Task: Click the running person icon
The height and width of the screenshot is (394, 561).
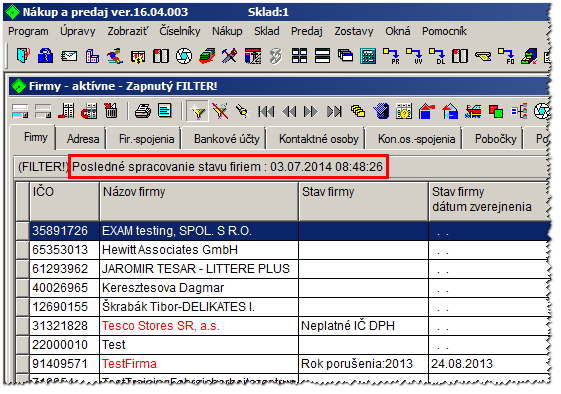Action: [115, 56]
